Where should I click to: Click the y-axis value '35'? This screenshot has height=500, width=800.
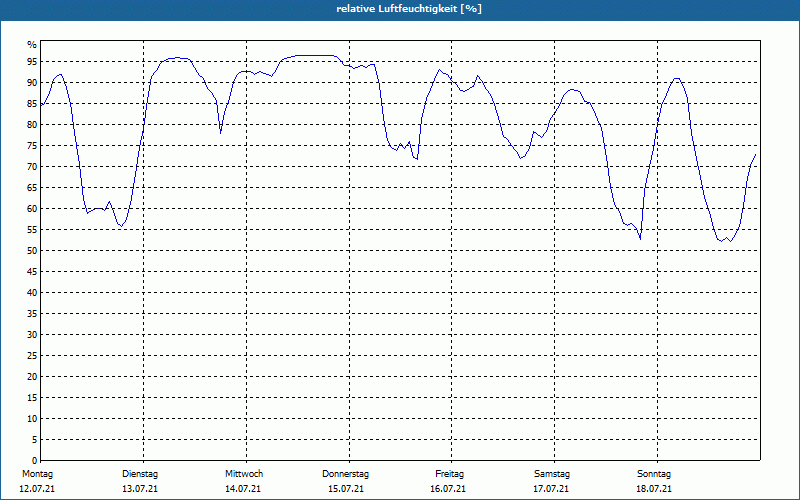click(32, 314)
